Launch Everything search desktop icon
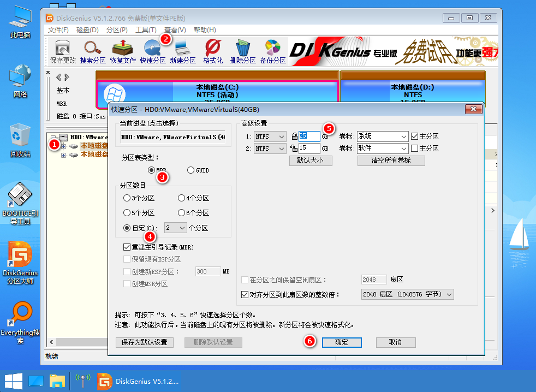Viewport: 536px width, 392px height. point(20,323)
